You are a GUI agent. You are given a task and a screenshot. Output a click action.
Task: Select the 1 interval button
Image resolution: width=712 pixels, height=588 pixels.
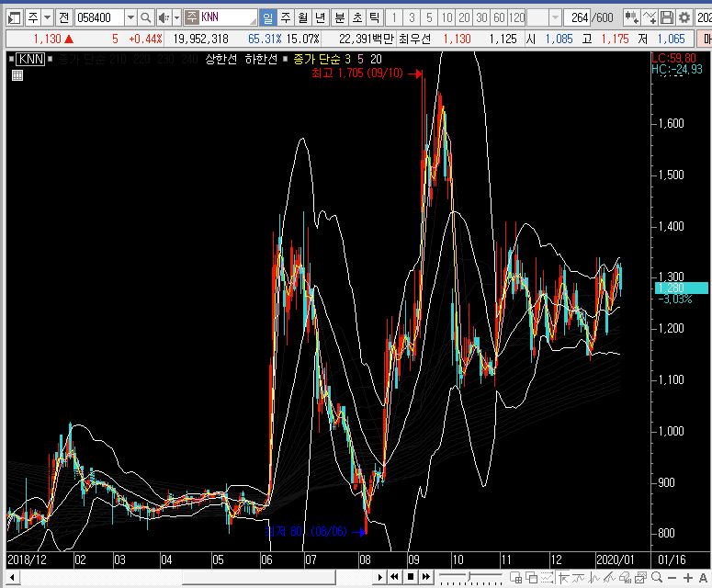pyautogui.click(x=394, y=18)
